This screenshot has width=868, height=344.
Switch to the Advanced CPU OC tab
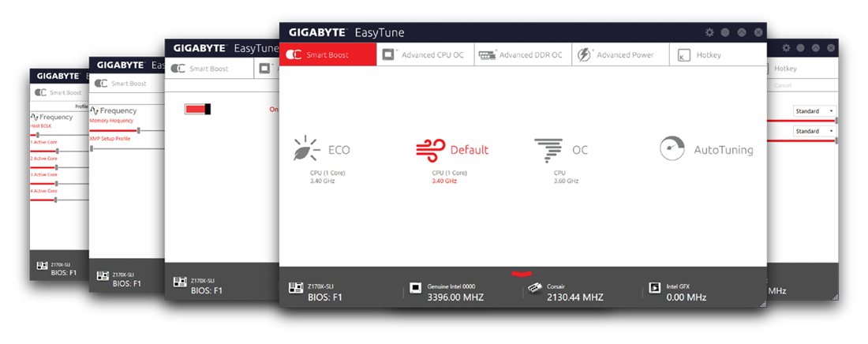426,54
